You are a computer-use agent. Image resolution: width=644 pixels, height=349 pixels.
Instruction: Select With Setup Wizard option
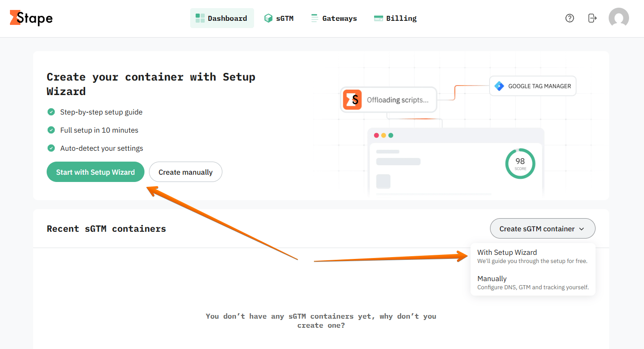(x=533, y=256)
